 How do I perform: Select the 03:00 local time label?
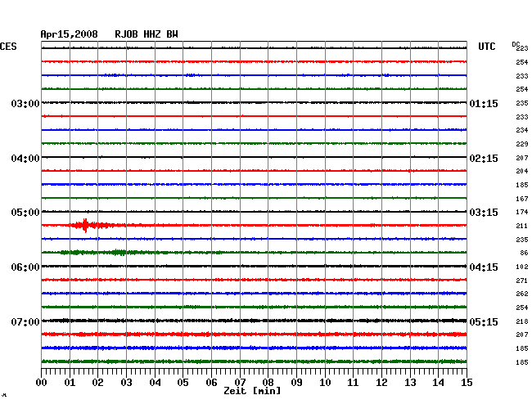click(x=25, y=104)
